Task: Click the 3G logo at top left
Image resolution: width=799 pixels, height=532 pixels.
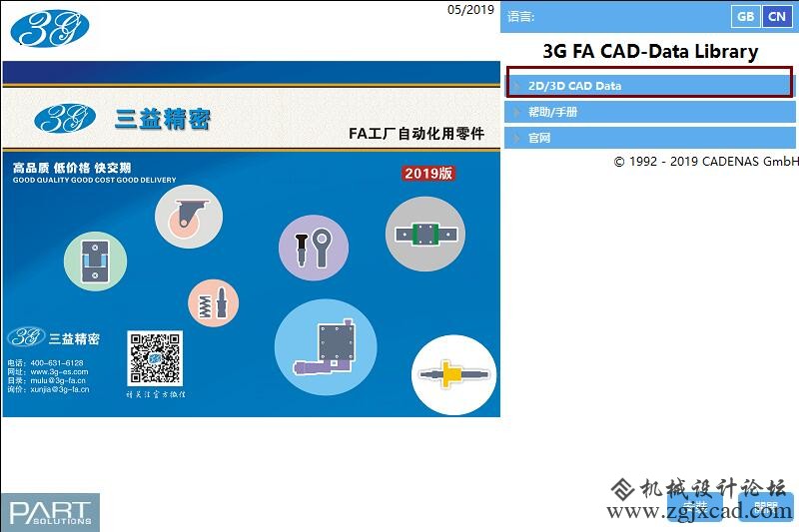Action: (49, 28)
